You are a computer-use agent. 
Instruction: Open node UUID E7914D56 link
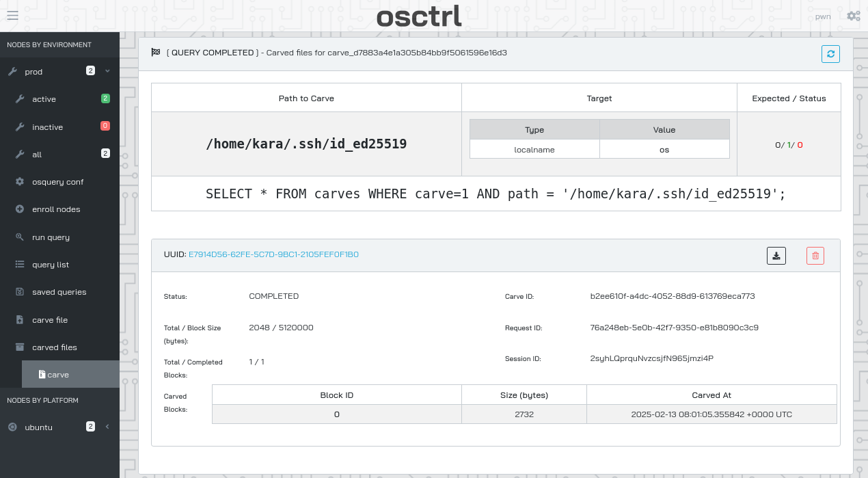pyautogui.click(x=273, y=254)
